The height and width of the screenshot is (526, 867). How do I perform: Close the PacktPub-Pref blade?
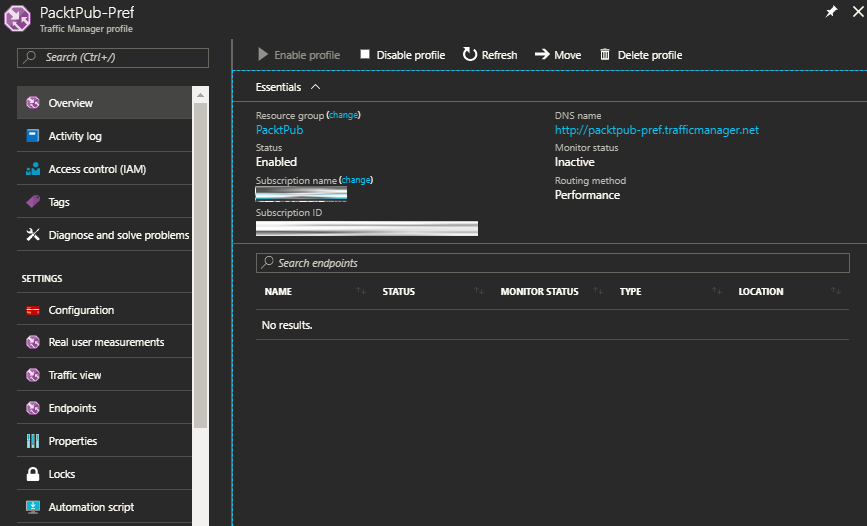[858, 12]
